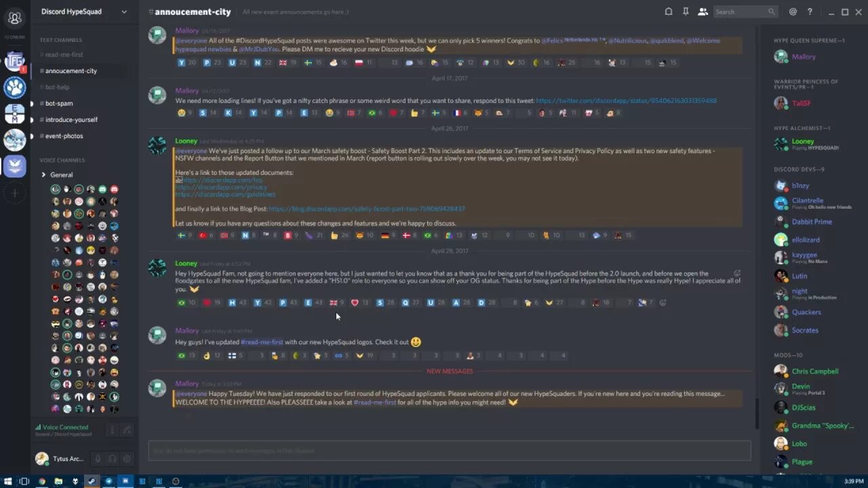Screen dimensions: 868x488
Task: Toggle Y 20 reaction on hoodie post
Action: [186, 62]
